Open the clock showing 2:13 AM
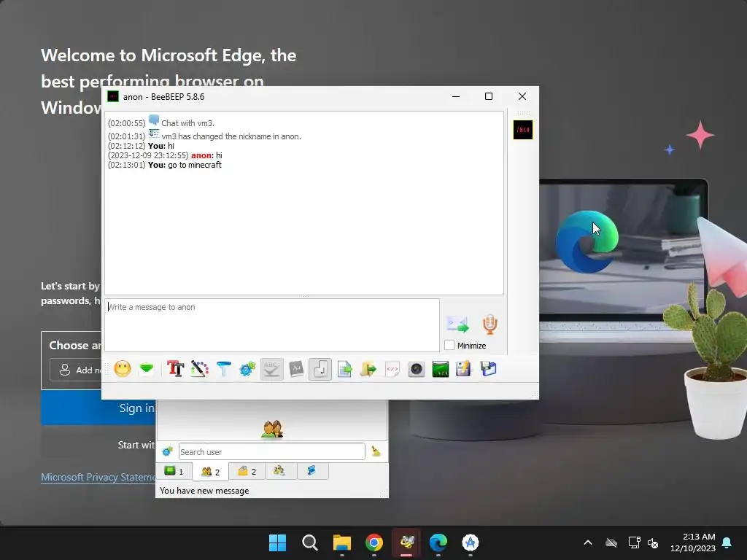The height and width of the screenshot is (560, 747). tap(693, 542)
